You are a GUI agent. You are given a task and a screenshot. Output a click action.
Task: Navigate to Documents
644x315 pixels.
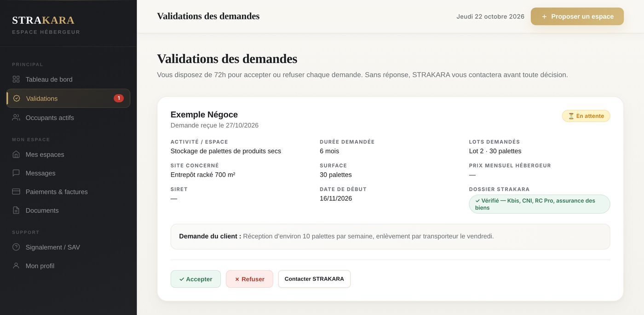68,210
